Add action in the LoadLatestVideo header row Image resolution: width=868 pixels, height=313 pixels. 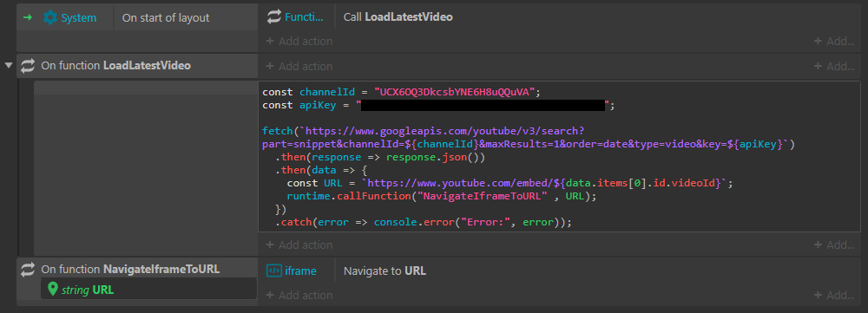299,66
